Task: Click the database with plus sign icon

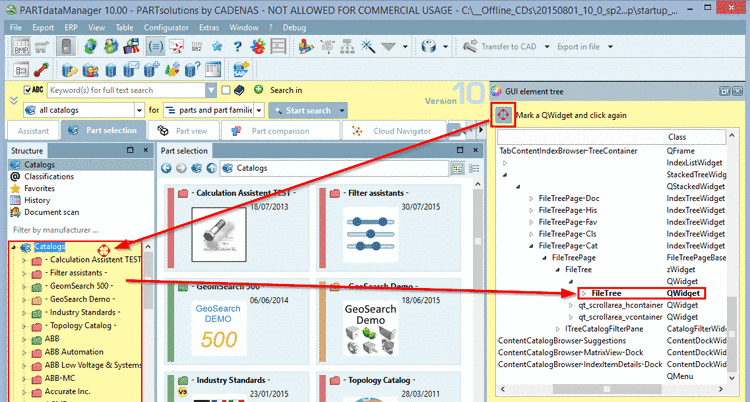Action: (x=151, y=69)
